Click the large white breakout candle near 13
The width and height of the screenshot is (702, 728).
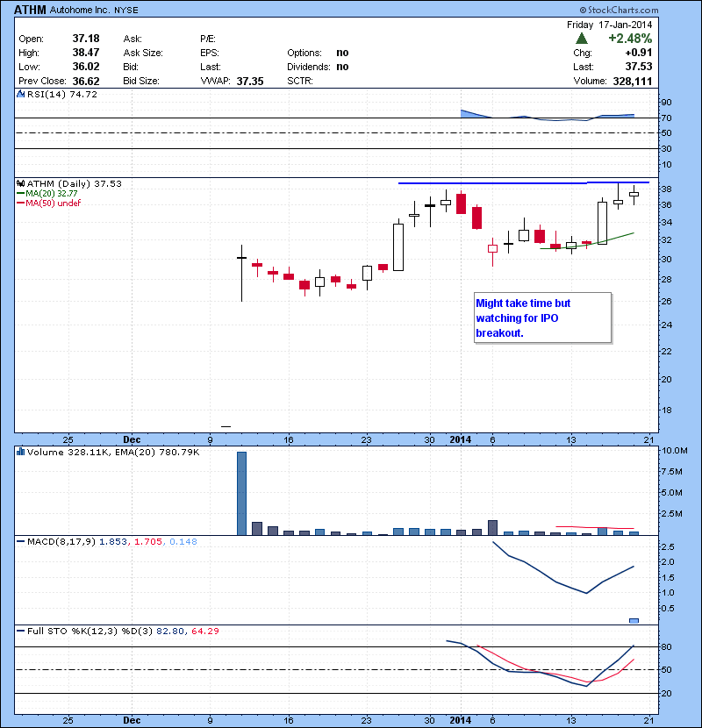point(602,223)
